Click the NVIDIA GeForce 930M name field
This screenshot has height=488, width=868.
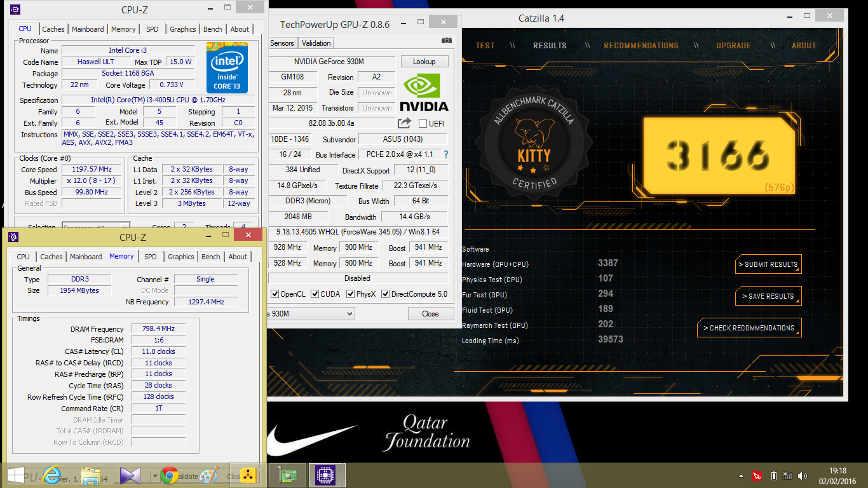331,62
